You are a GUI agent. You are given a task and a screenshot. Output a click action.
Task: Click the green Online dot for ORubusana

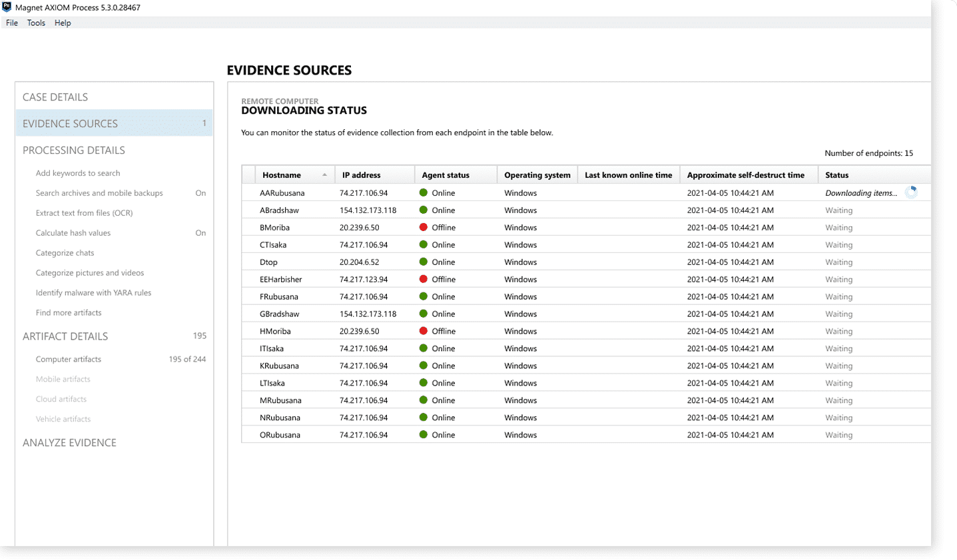[423, 435]
